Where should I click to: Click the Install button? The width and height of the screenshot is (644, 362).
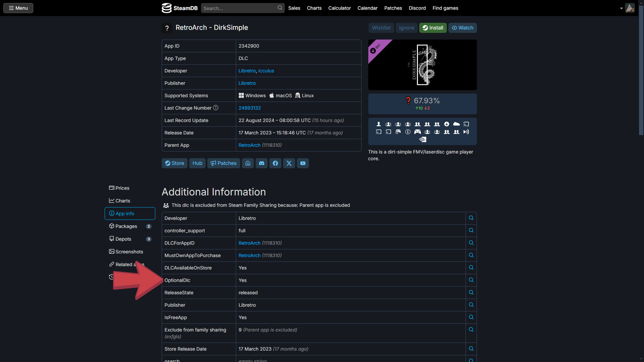coord(433,28)
